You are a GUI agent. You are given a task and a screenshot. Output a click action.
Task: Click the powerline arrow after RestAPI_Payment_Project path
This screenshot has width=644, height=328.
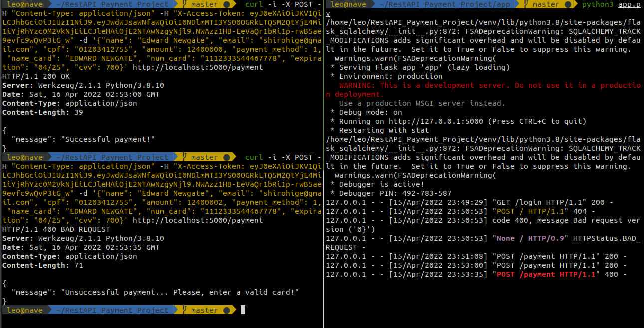175,4
